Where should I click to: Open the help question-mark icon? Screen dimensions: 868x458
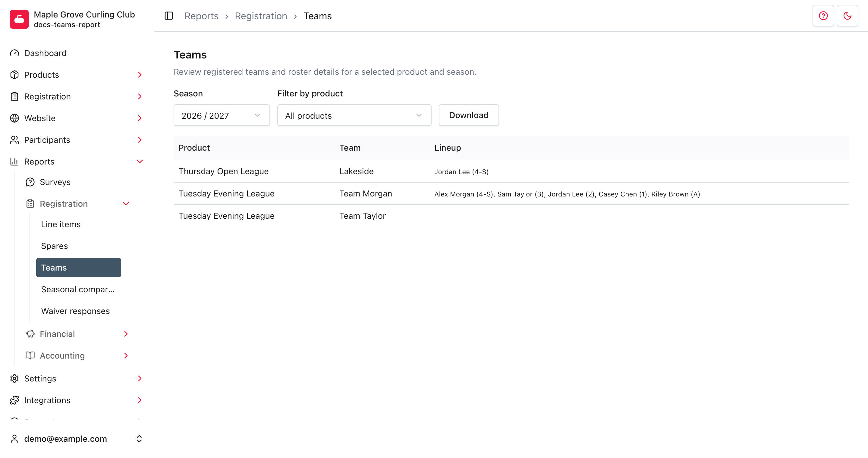coord(823,16)
